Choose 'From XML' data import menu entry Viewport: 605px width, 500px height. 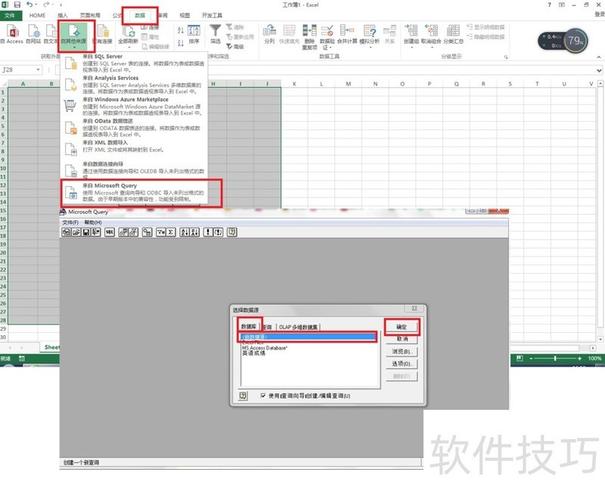point(134,147)
